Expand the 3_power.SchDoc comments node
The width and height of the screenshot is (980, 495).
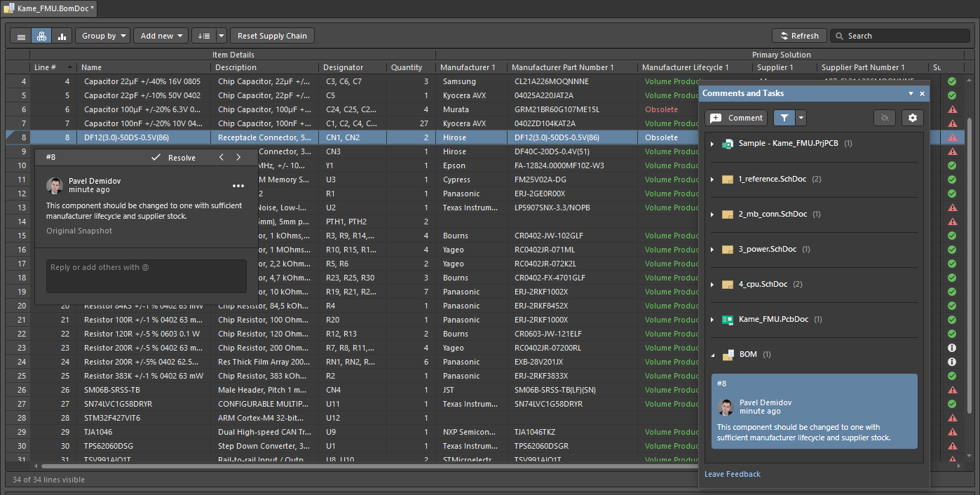point(712,250)
